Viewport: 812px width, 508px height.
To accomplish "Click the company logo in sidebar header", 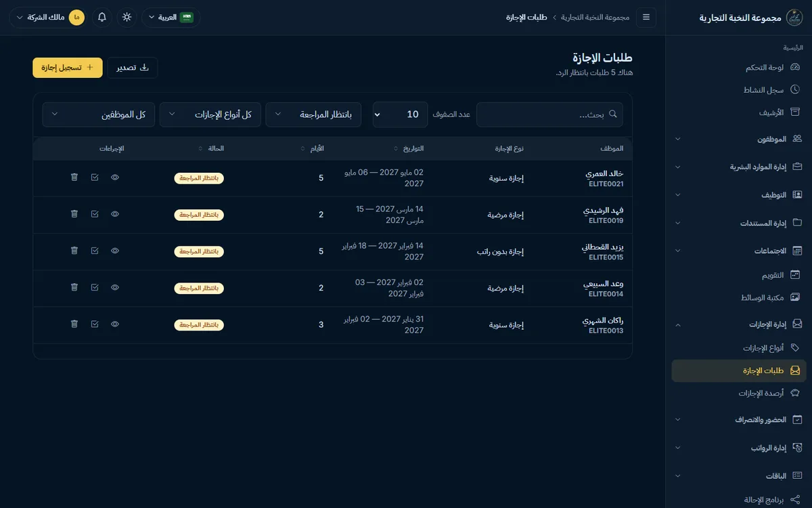I will pos(794,17).
